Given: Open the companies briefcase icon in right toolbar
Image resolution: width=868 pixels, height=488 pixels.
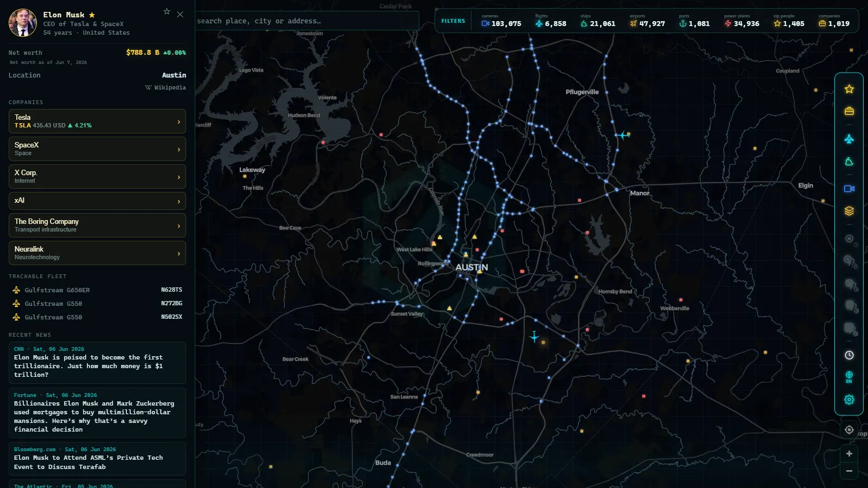Looking at the screenshot, I should [849, 111].
